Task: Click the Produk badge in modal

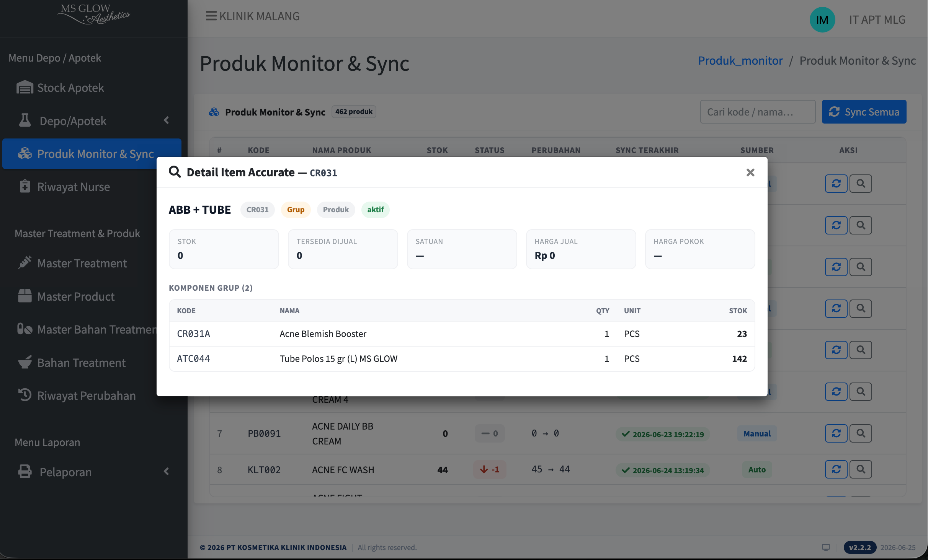Action: (336, 210)
